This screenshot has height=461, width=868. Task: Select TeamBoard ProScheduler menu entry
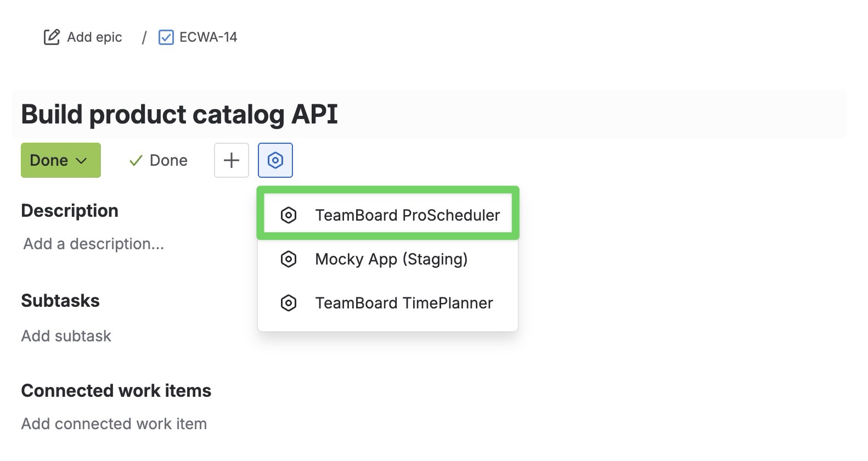pos(407,215)
